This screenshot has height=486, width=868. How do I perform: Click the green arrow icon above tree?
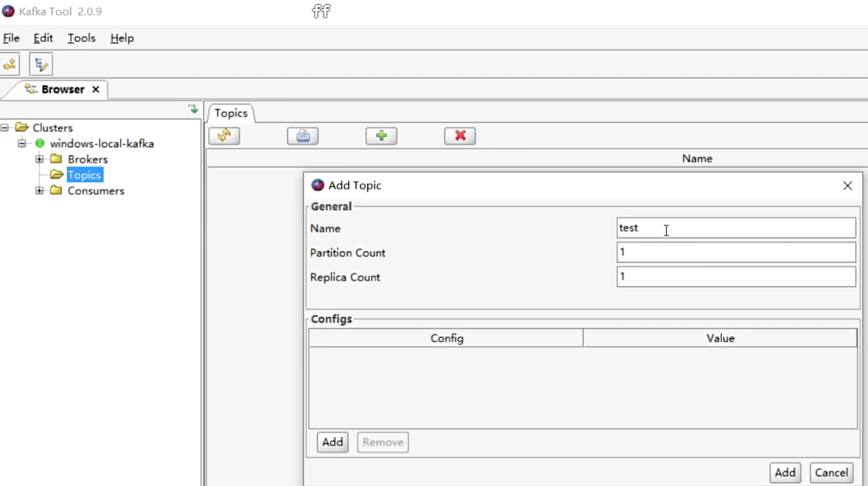pyautogui.click(x=194, y=110)
